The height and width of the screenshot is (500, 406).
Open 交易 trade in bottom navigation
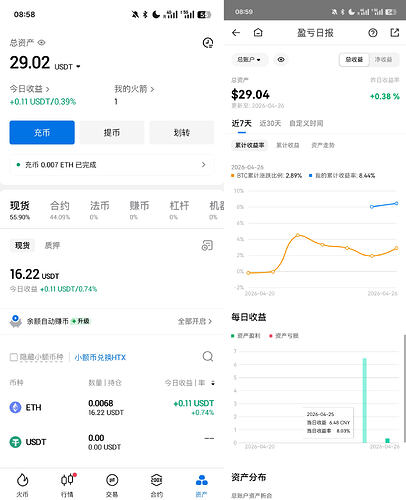tap(112, 485)
